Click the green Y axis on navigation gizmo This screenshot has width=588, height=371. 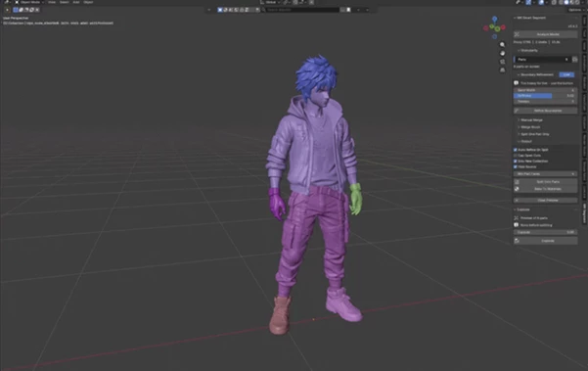[x=497, y=29]
